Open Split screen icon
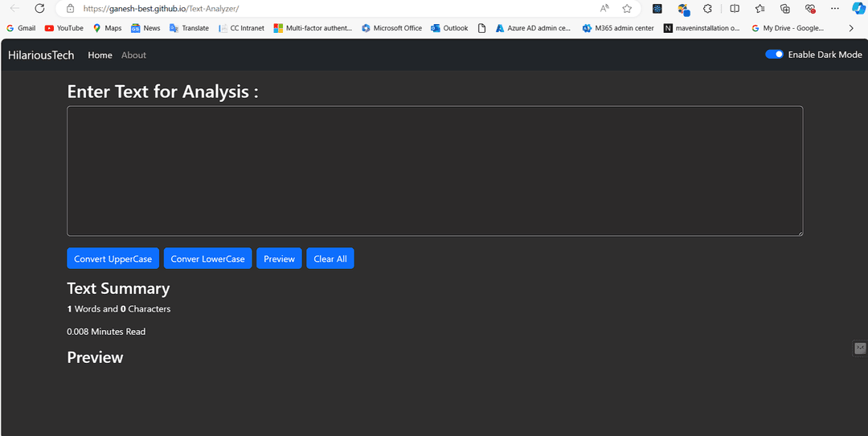Image resolution: width=868 pixels, height=436 pixels. [x=735, y=8]
